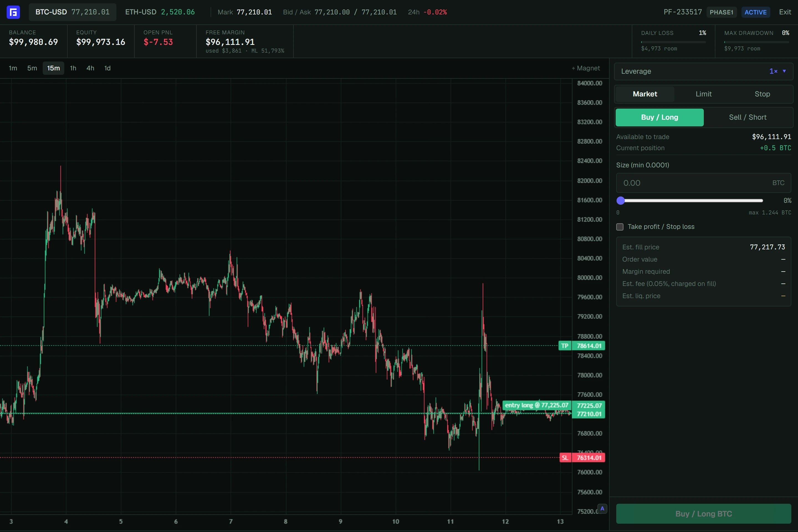
Task: Click the SL 76314.01 chart marker
Action: tap(582, 458)
